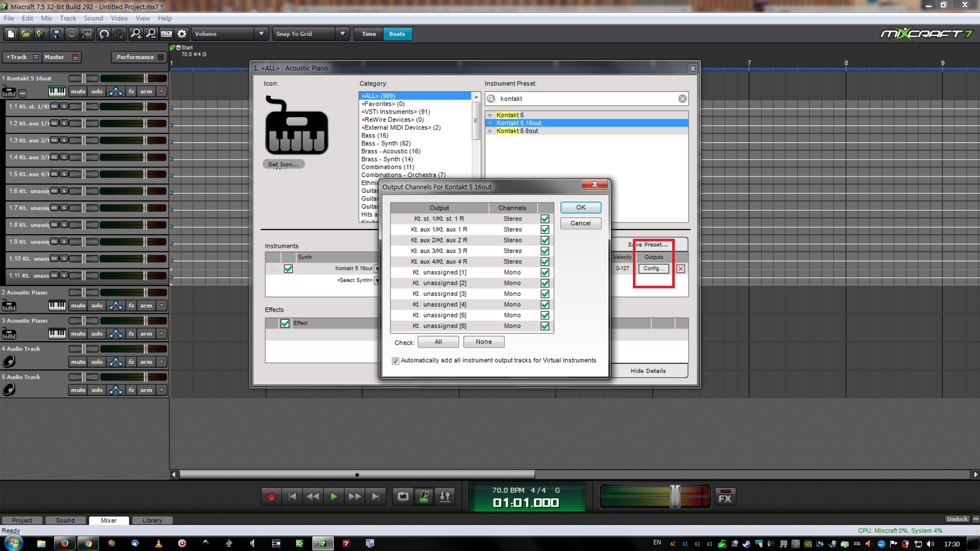Viewport: 980px width, 551px height.
Task: Click the Acoustic Piano track 2 instrument icon
Action: click(9, 306)
